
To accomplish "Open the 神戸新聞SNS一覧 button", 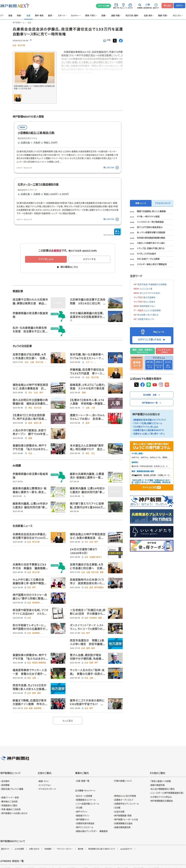I will [152, 403].
